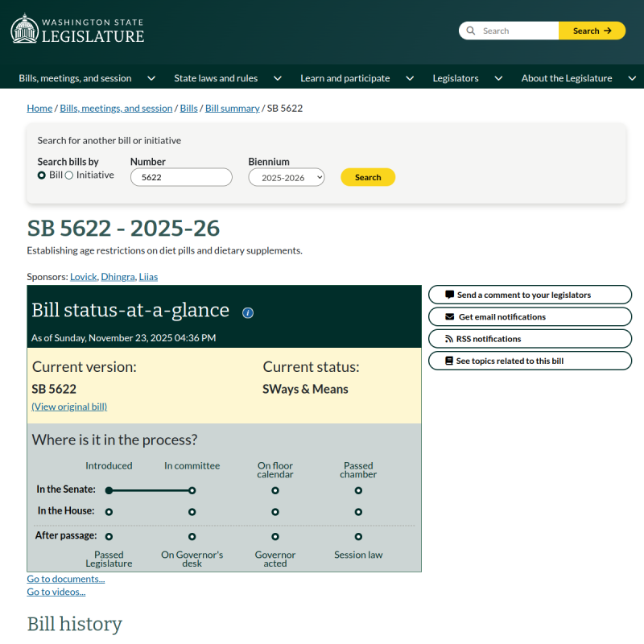Click the In the Senate introduced progress dot
644x644 pixels.
pos(109,489)
